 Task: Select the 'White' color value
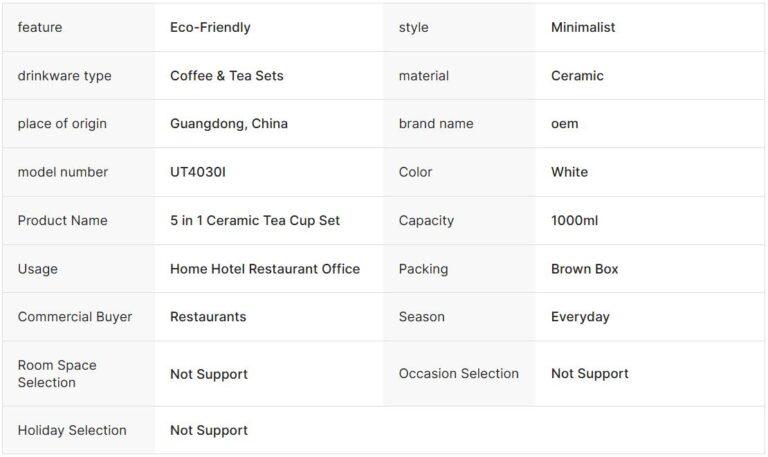pyautogui.click(x=569, y=172)
